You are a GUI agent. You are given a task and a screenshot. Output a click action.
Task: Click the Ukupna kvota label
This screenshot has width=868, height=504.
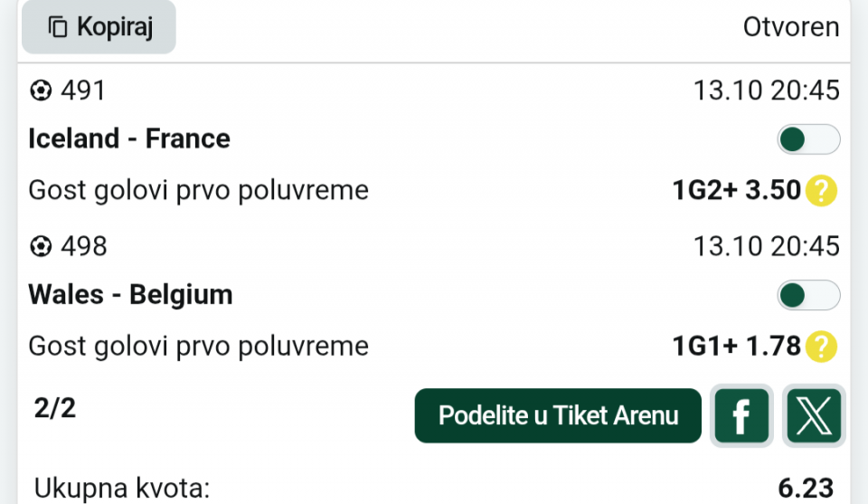pos(122,490)
